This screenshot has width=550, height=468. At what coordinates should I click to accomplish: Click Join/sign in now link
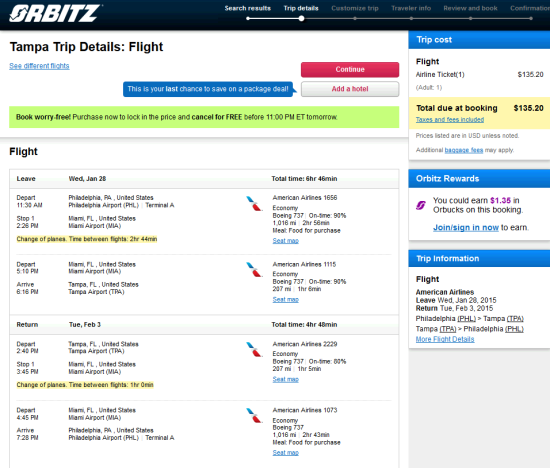(x=465, y=227)
